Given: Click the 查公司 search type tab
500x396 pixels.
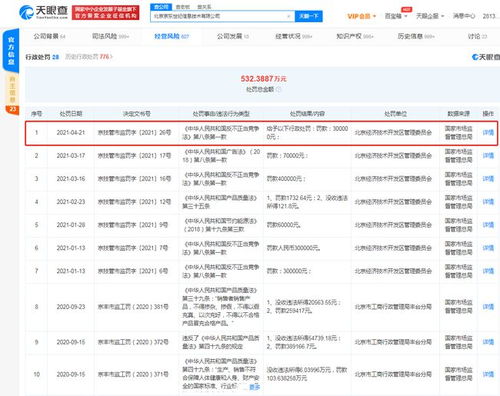Looking at the screenshot, I should click(x=161, y=7).
